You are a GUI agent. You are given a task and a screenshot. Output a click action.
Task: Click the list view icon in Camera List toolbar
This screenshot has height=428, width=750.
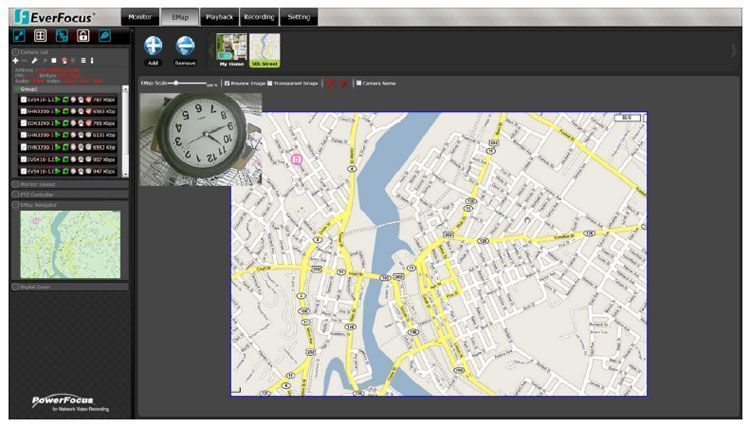[83, 61]
